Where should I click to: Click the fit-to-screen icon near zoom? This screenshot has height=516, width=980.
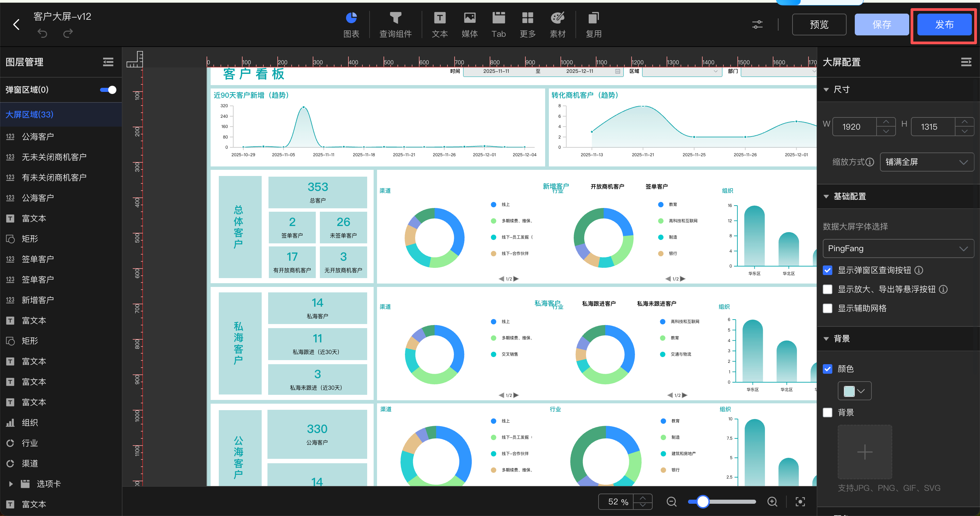(800, 502)
